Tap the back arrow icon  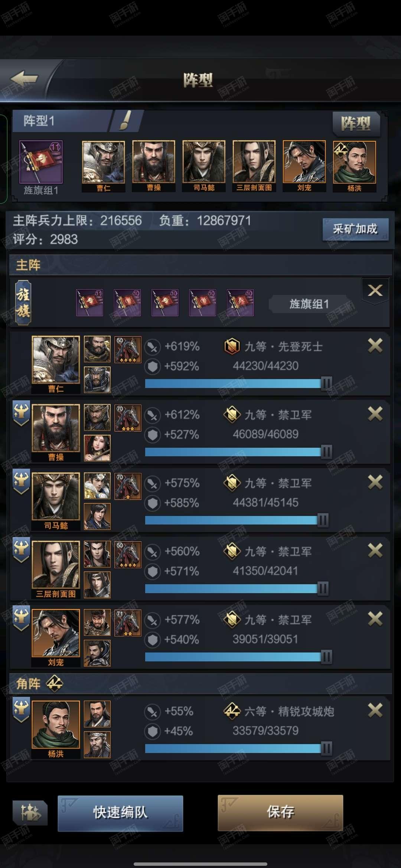click(x=24, y=79)
